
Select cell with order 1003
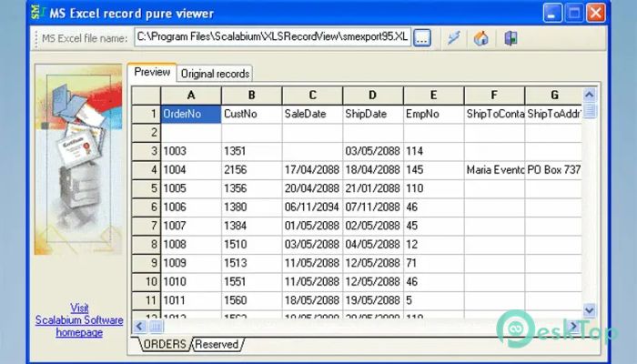point(191,151)
